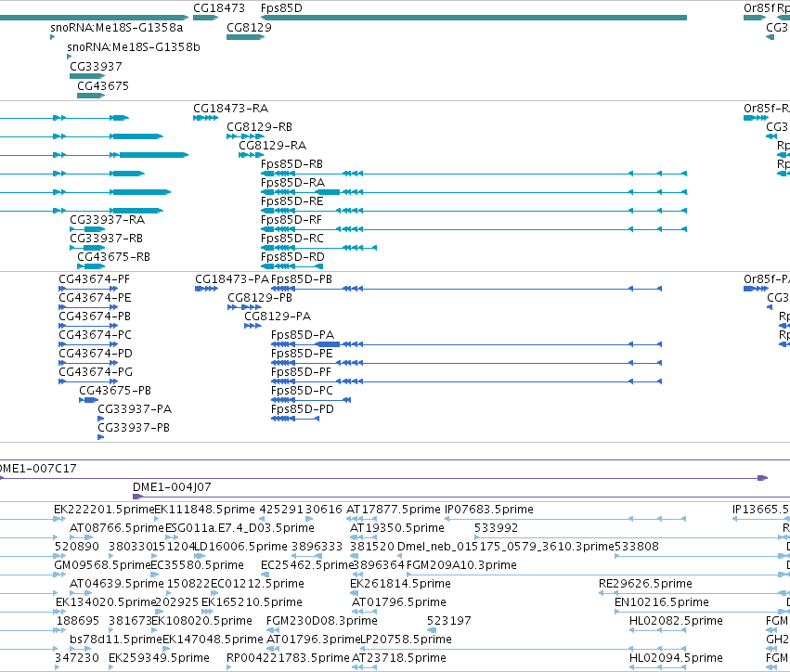
Task: Select feature 533992
Action: pos(496,528)
